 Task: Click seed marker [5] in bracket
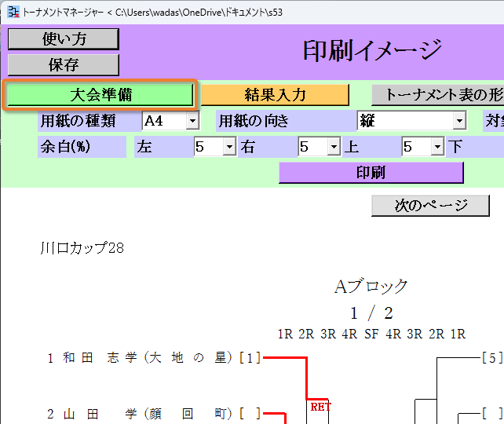pyautogui.click(x=492, y=358)
